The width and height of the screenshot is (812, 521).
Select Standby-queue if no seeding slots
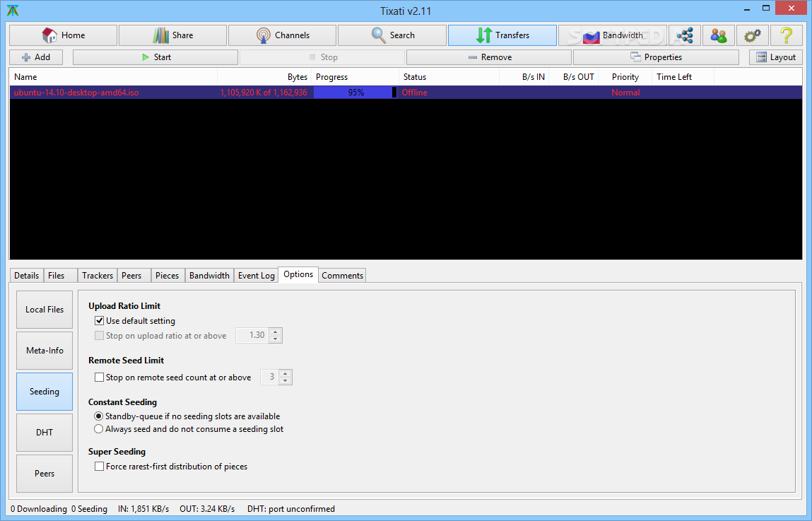(x=98, y=416)
